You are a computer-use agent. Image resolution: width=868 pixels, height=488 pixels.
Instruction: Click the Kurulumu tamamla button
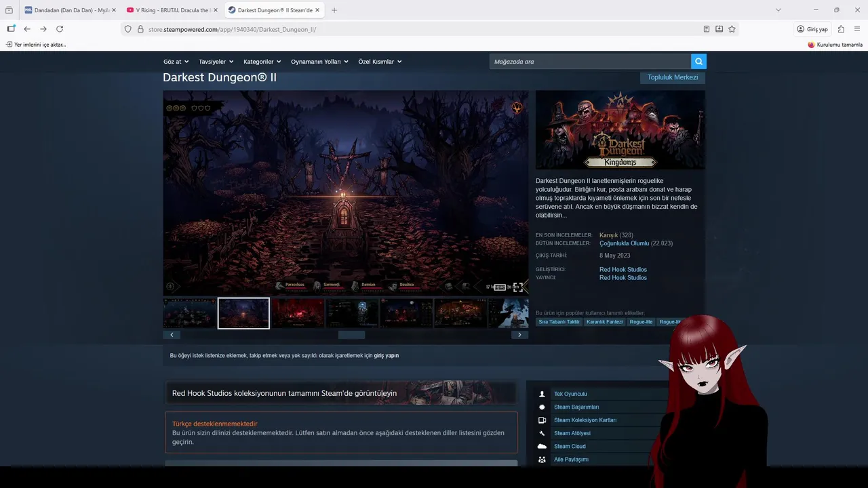(x=835, y=45)
